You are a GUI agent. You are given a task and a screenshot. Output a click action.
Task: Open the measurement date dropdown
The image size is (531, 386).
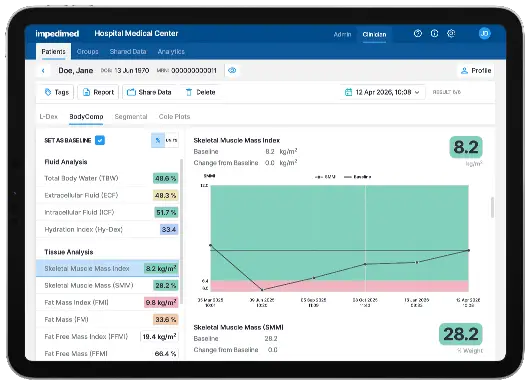point(382,92)
